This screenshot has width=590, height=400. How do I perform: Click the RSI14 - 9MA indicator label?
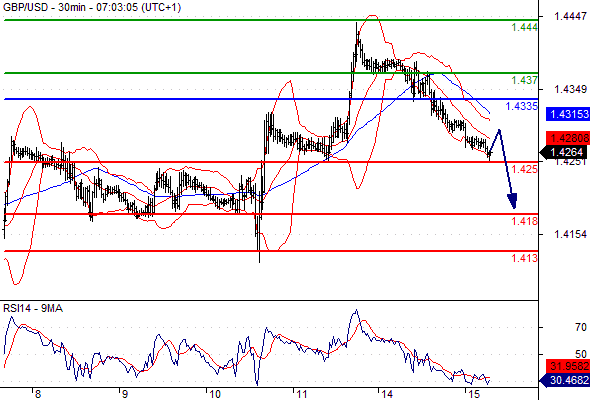[x=33, y=309]
